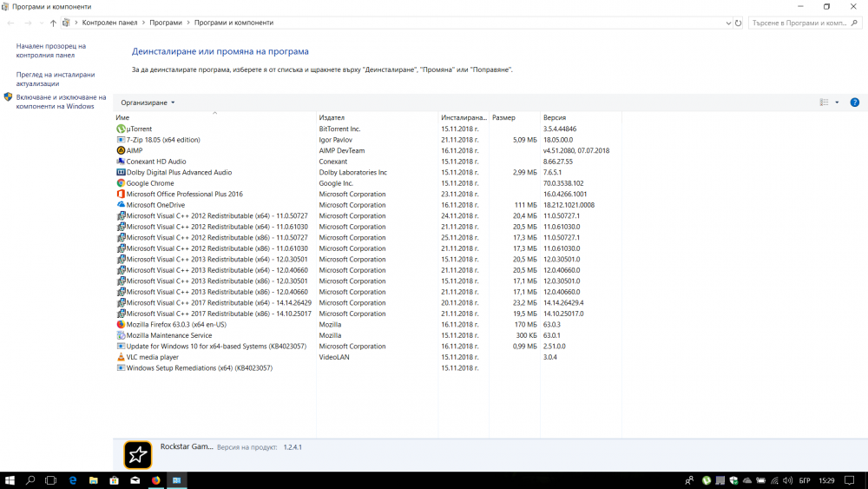Go to Контролен панел breadcrumb
868x489 pixels.
(x=109, y=23)
